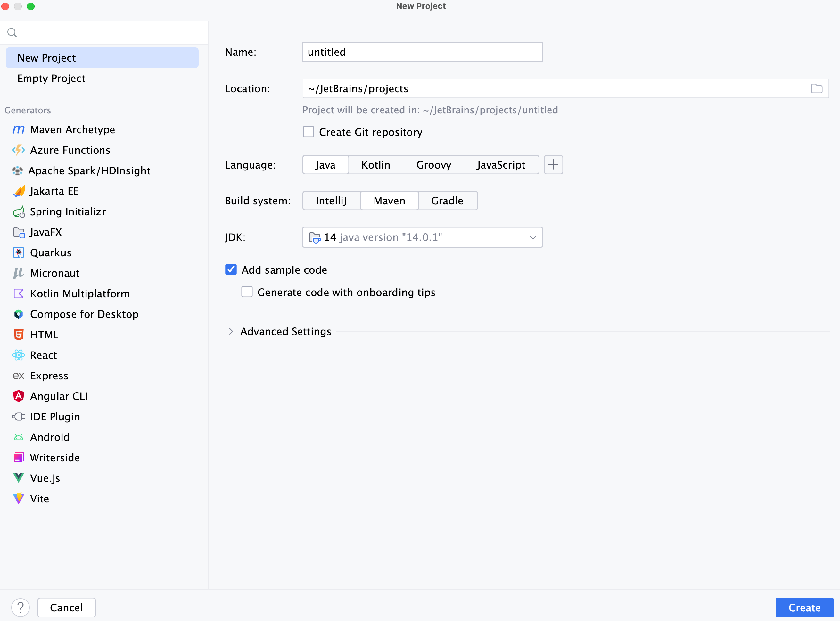Pick the JavaFX generator icon
Image resolution: width=840 pixels, height=621 pixels.
click(18, 232)
